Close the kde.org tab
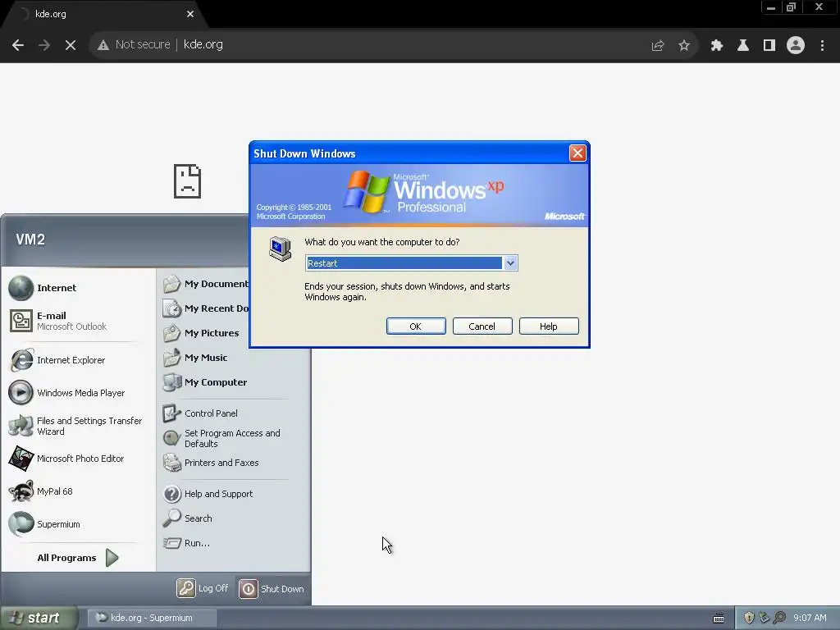This screenshot has width=840, height=630. tap(190, 14)
